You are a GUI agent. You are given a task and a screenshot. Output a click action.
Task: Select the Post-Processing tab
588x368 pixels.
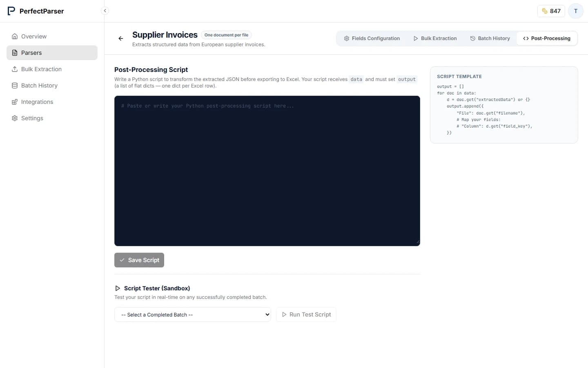point(547,38)
